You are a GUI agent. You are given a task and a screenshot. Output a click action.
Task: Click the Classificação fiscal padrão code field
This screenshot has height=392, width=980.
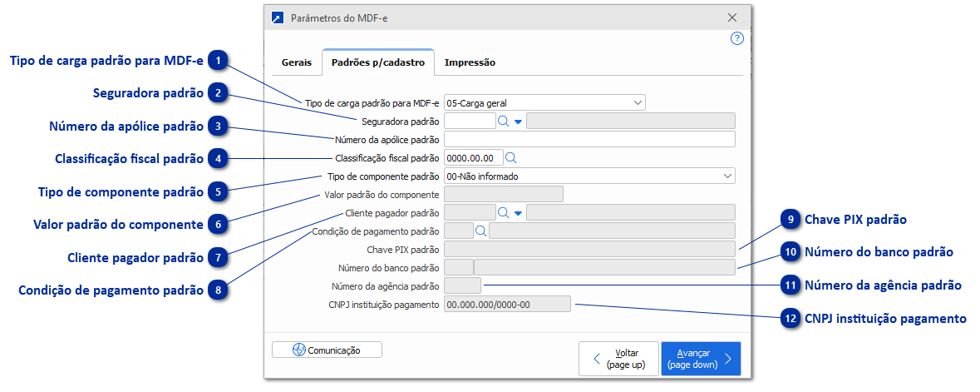click(474, 157)
